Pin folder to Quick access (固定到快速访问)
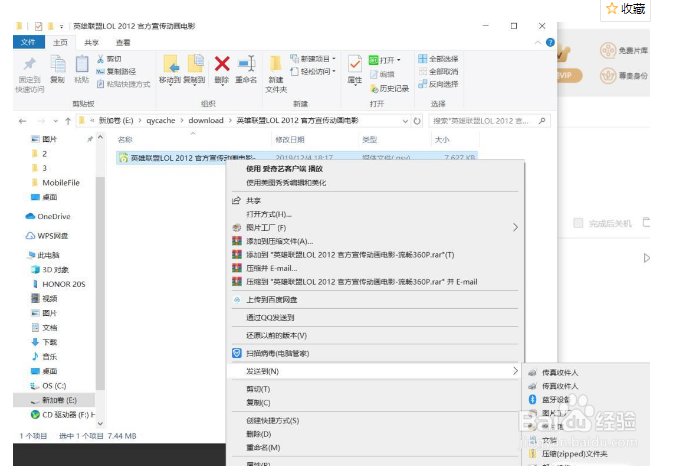Image resolution: width=676 pixels, height=466 pixels. click(x=29, y=75)
